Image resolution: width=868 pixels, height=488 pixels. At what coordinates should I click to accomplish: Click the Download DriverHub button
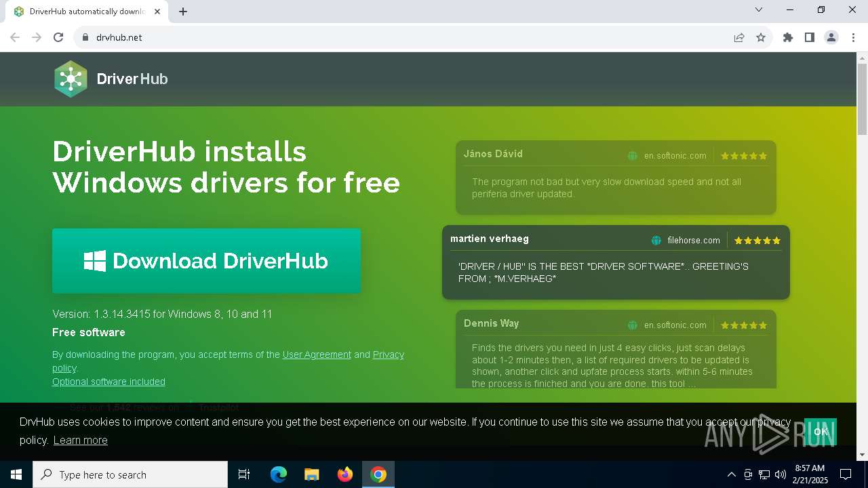(206, 261)
